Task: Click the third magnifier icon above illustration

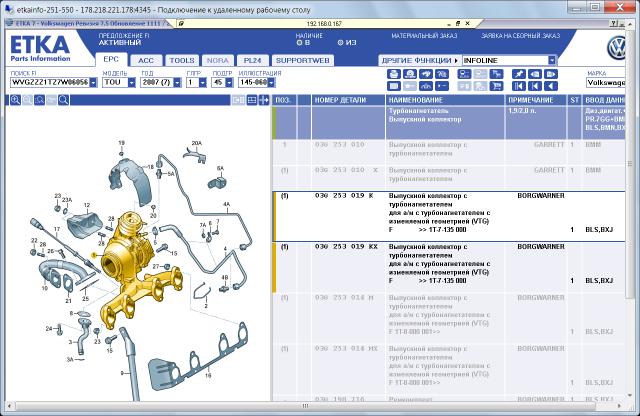Action: click(x=39, y=100)
